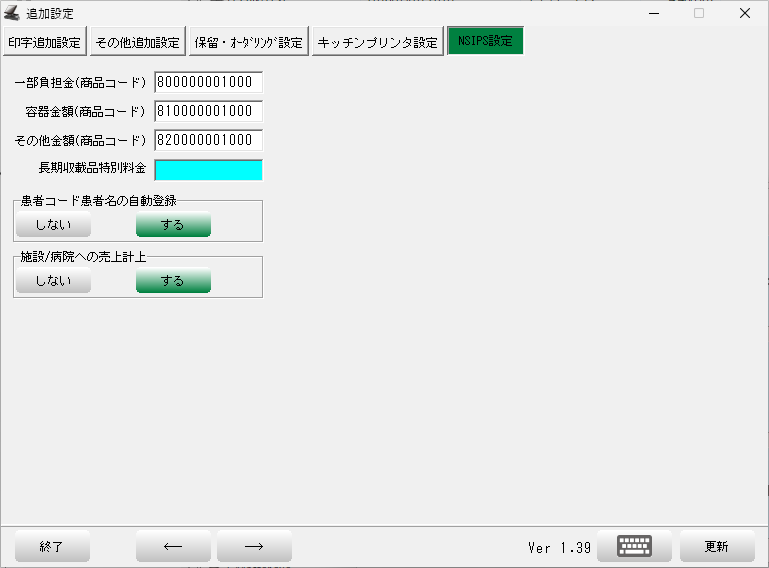Click the その他金額 product code field

pyautogui.click(x=208, y=140)
